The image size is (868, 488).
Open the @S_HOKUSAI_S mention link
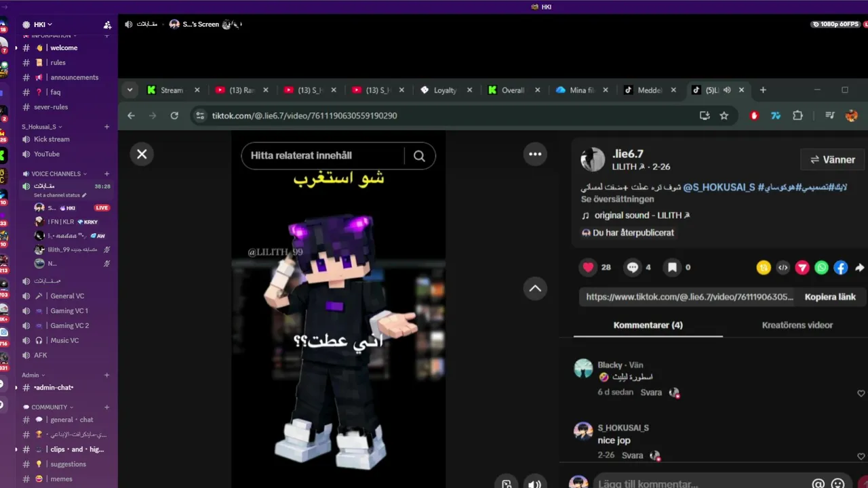coord(719,187)
